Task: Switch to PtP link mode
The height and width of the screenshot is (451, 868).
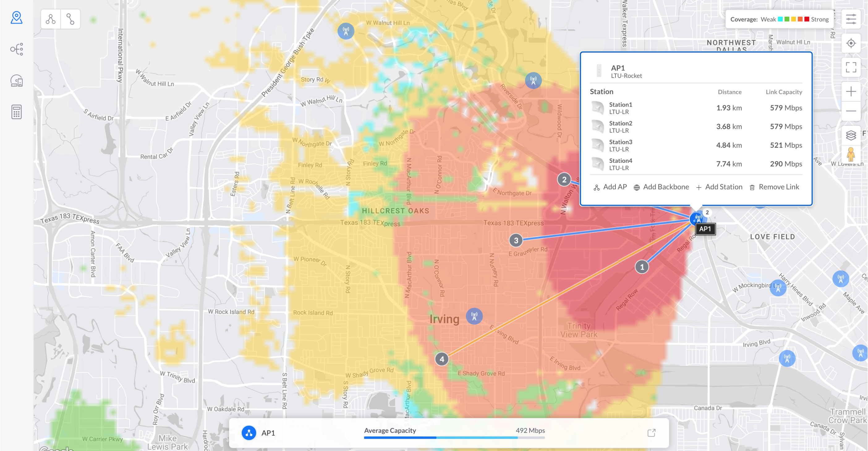Action: [70, 19]
